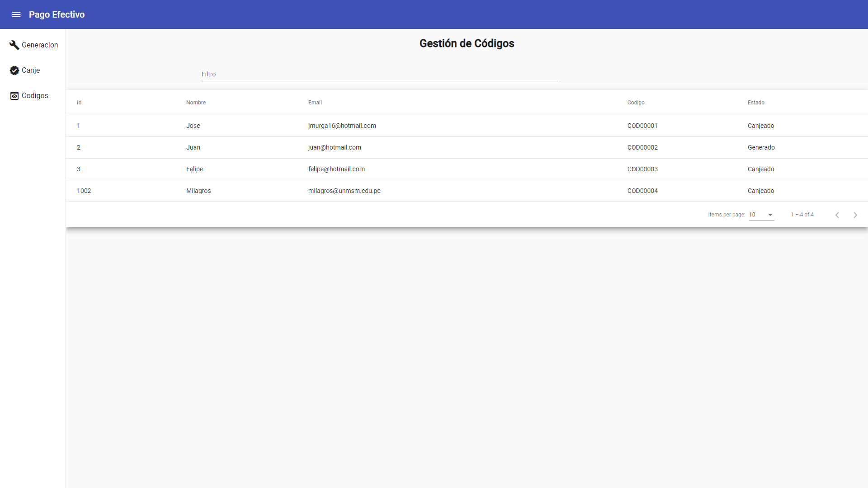Select the wrench icon for Generacion

click(x=14, y=45)
